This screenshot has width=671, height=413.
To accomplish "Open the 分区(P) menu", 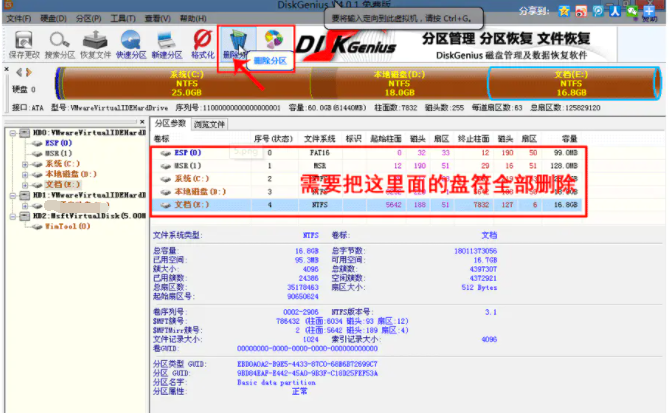I will (x=89, y=19).
